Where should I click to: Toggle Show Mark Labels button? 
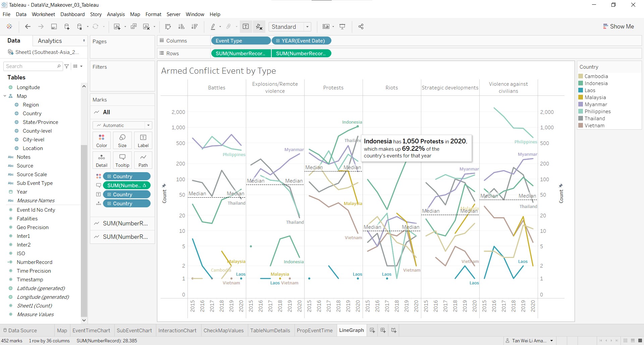coord(246,27)
